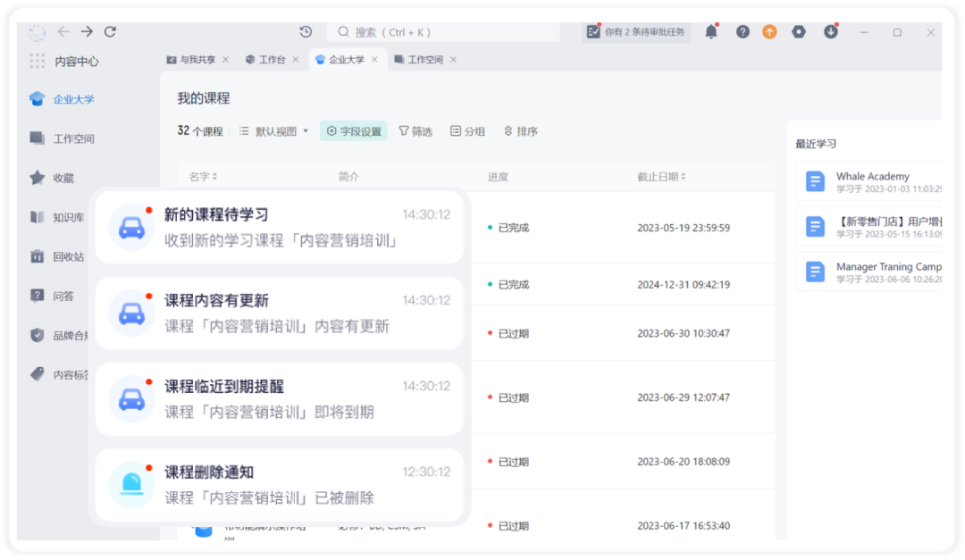The height and width of the screenshot is (560, 965).
Task: Sort by 截止日期 column arrows
Action: click(684, 177)
